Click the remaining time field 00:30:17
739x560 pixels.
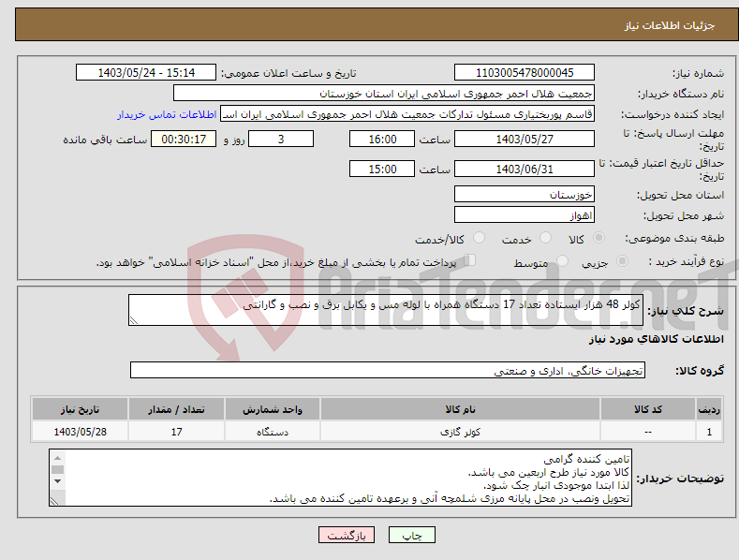coord(184,139)
